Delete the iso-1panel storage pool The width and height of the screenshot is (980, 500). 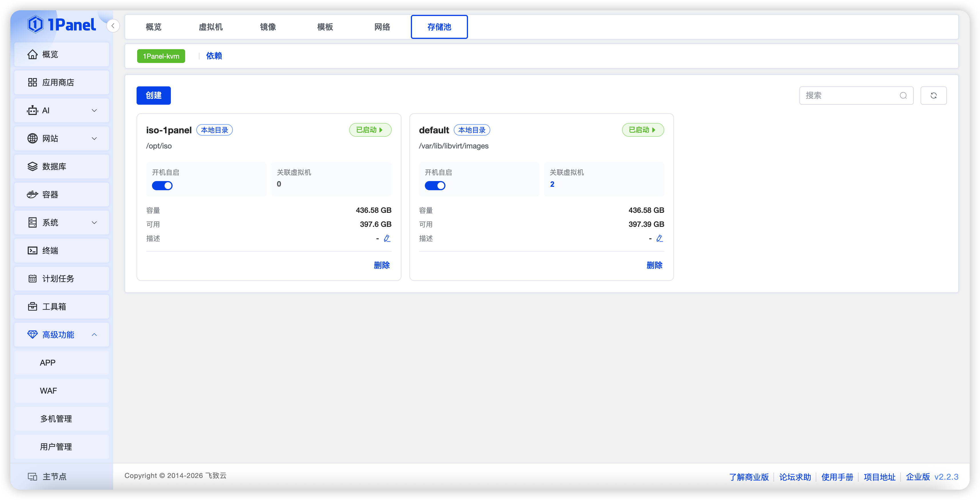(382, 265)
